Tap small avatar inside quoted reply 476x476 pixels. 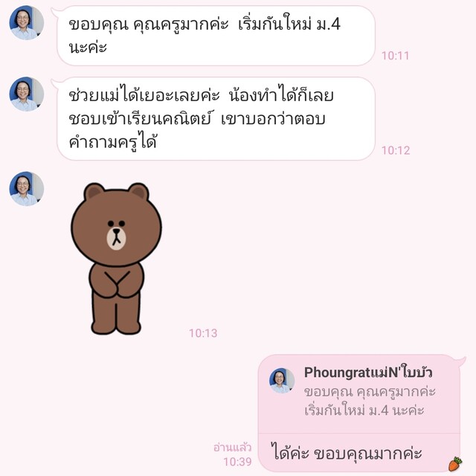[282, 380]
